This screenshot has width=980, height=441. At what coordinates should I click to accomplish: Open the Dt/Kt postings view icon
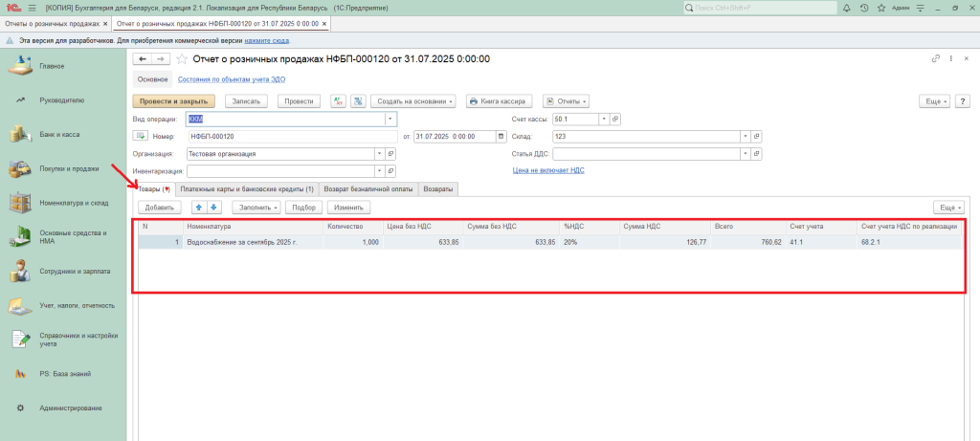(x=339, y=101)
